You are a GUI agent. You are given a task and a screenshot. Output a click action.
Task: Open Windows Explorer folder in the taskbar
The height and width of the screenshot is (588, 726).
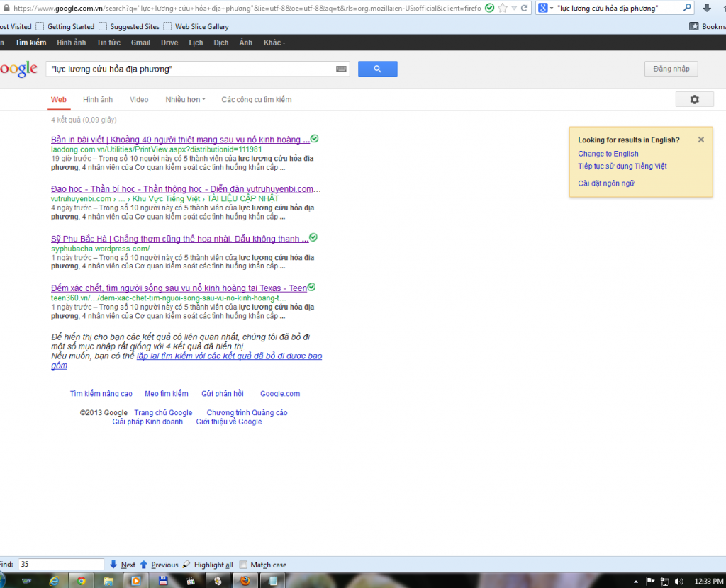(x=108, y=581)
